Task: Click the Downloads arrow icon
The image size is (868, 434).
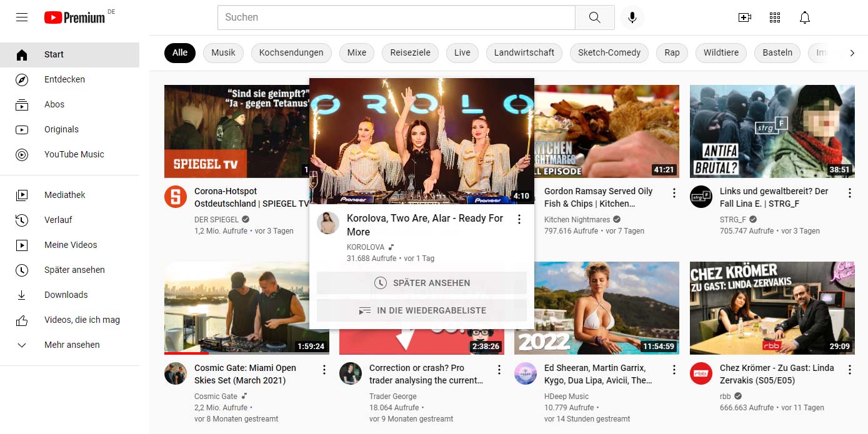Action: [22, 295]
